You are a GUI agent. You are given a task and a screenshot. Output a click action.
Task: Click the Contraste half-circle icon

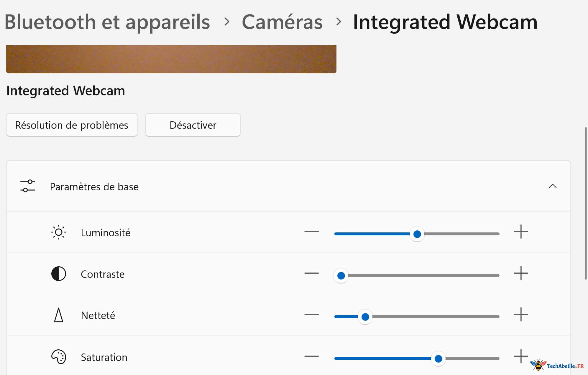tap(58, 274)
